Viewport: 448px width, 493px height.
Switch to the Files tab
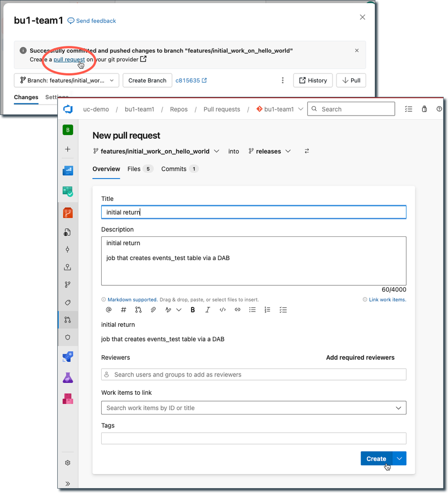click(134, 169)
